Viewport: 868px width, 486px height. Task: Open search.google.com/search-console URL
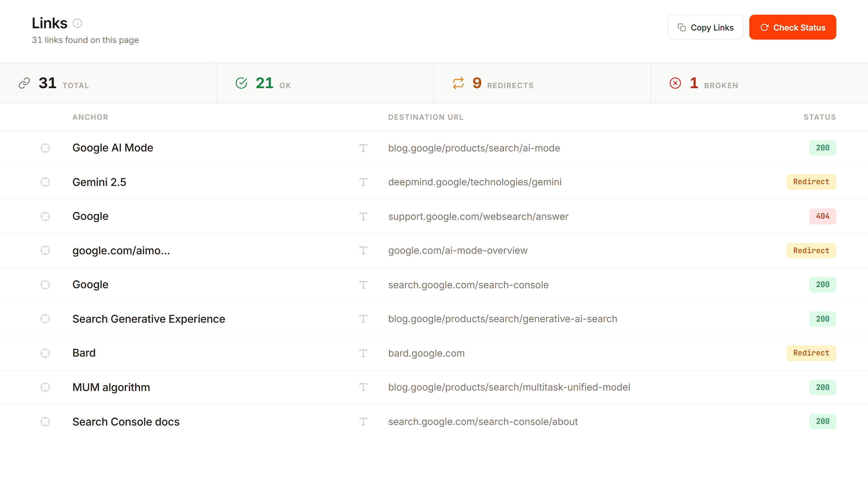point(468,285)
